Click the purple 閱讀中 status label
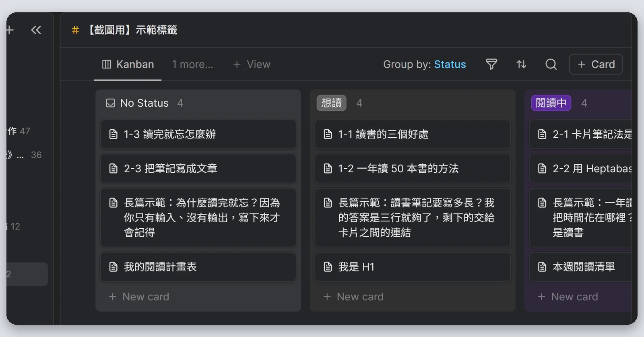644x337 pixels. point(551,103)
